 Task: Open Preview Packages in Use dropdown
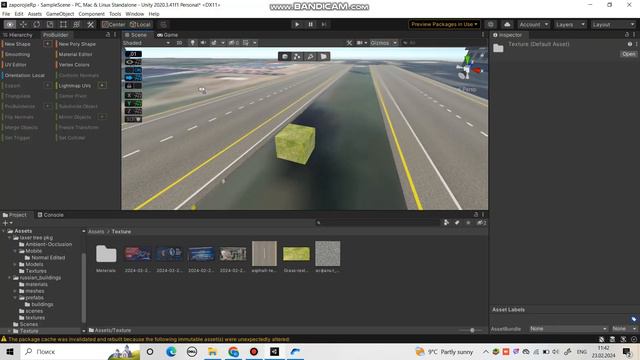coord(444,24)
